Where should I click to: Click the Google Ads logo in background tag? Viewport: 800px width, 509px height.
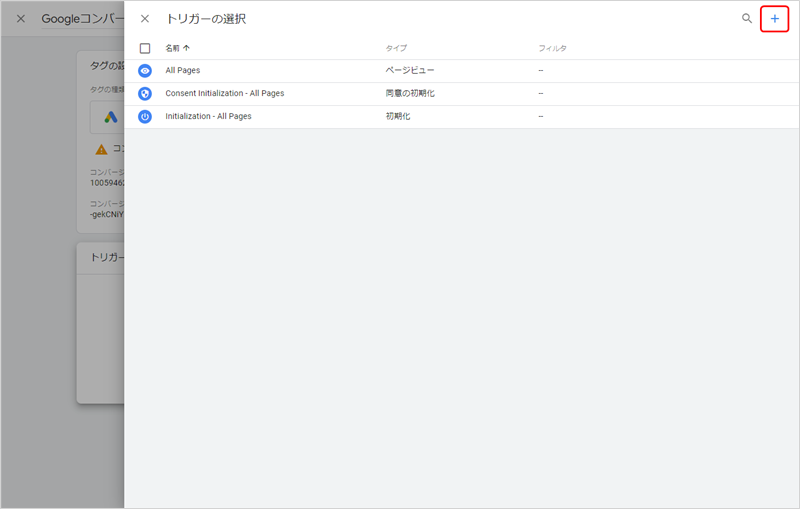pos(111,117)
